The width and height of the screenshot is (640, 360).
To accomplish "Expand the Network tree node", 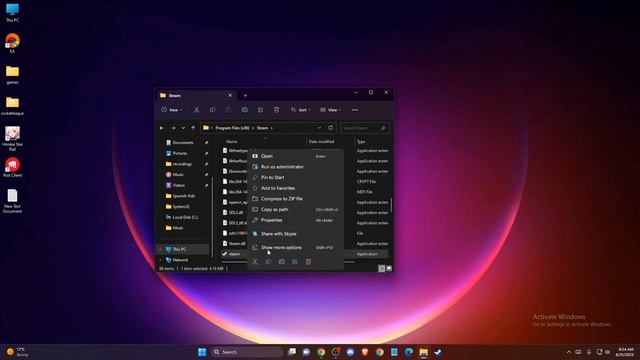I will (x=160, y=260).
